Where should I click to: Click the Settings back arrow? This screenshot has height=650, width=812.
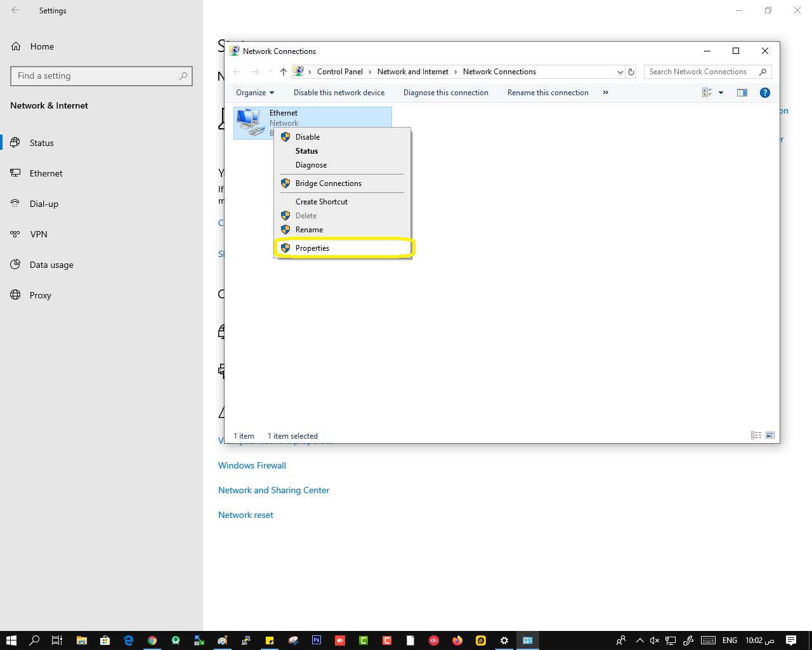(x=15, y=10)
